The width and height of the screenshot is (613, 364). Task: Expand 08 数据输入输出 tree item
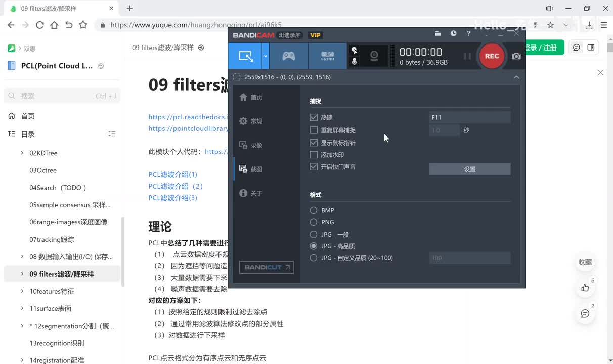[22, 257]
